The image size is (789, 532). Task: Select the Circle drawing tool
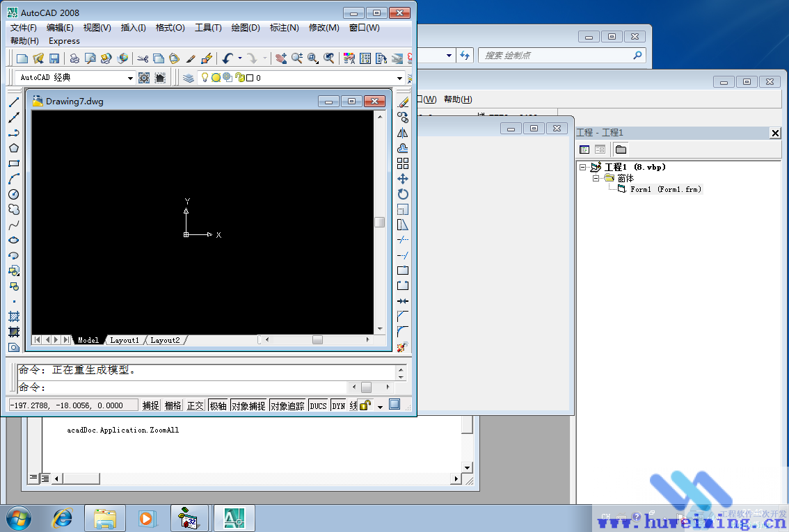(x=14, y=194)
